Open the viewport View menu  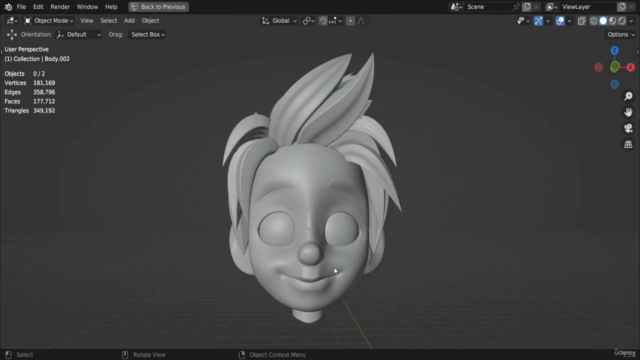pos(87,21)
